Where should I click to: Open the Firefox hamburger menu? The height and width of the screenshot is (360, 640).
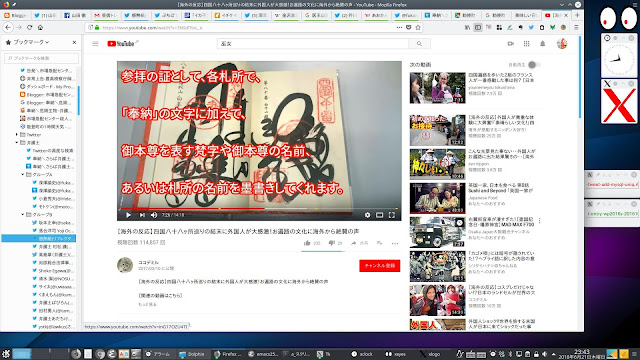point(576,27)
